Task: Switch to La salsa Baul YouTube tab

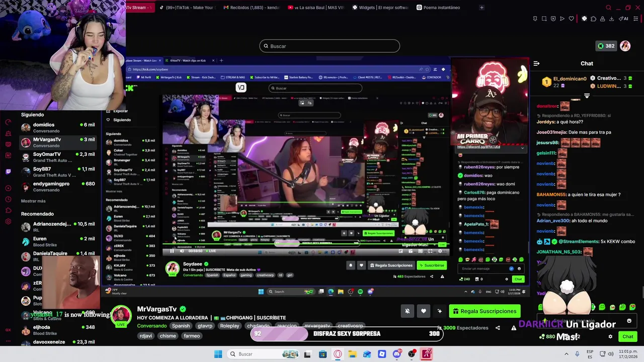Action: 316,8
